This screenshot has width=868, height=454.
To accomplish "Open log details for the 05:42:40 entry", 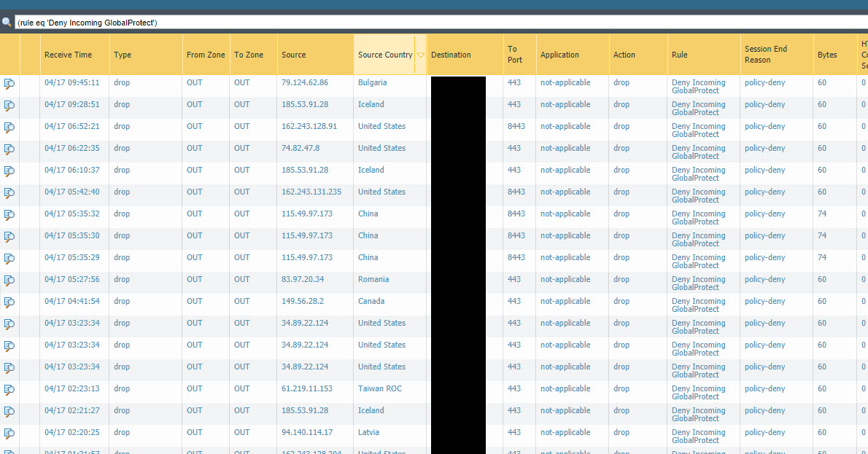I will [9, 193].
